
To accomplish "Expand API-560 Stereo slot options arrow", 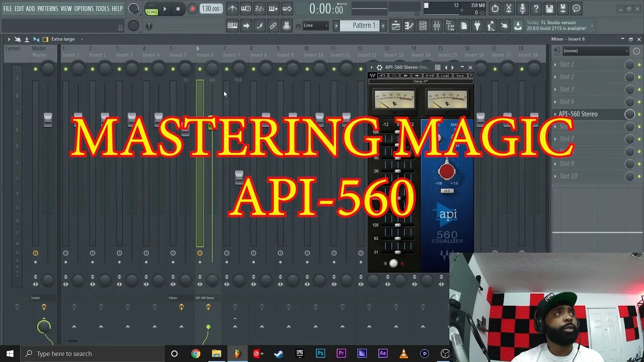I will pyautogui.click(x=555, y=114).
